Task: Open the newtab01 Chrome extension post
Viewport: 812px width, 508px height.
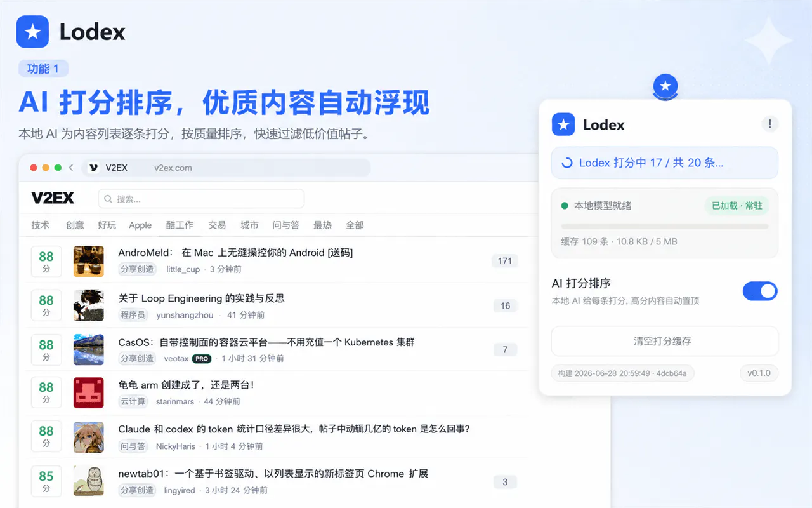Action: coord(273,473)
